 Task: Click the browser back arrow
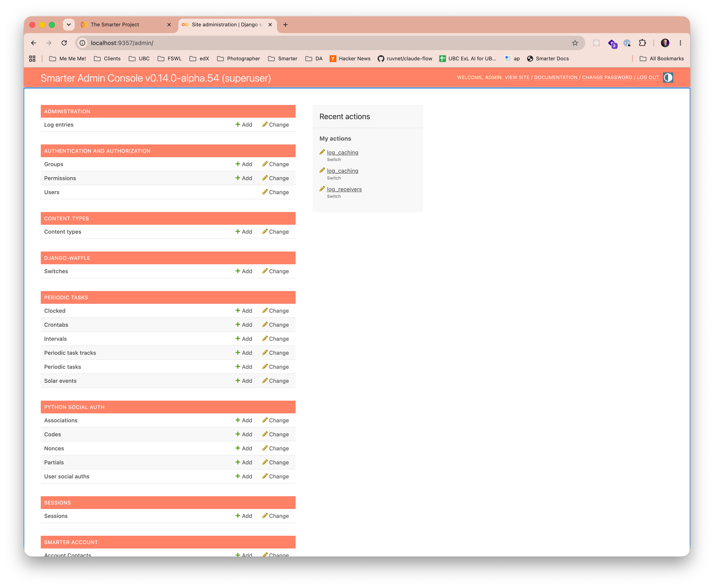coord(34,43)
